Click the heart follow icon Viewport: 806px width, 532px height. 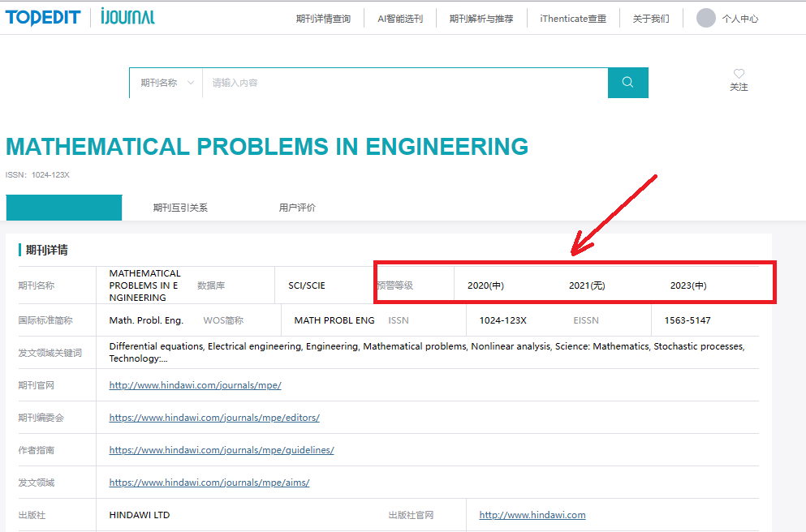click(739, 74)
